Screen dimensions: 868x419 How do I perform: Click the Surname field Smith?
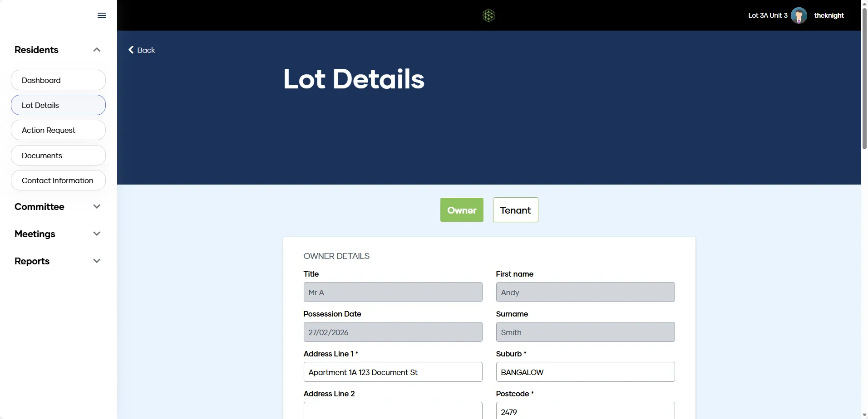coord(585,332)
